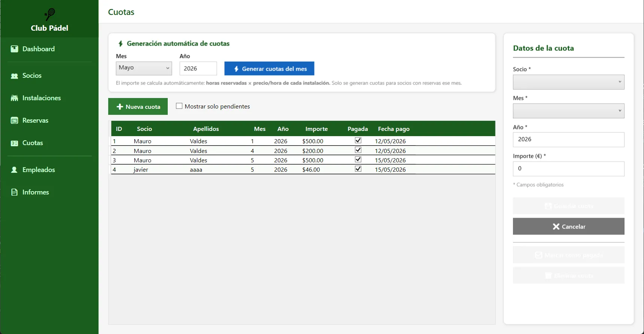Navigate to Reservas
Image resolution: width=644 pixels, height=334 pixels.
(x=49, y=120)
